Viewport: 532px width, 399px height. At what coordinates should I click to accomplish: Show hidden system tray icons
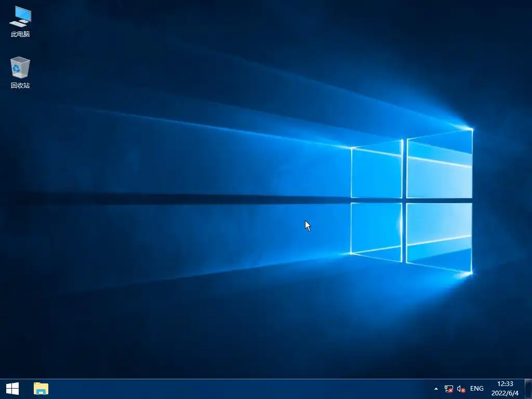point(436,389)
